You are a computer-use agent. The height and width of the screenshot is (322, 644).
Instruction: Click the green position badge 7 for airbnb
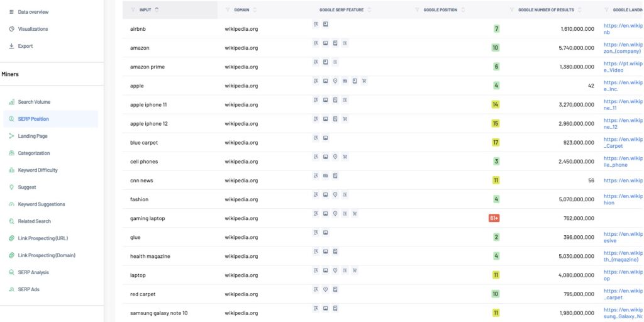click(497, 29)
